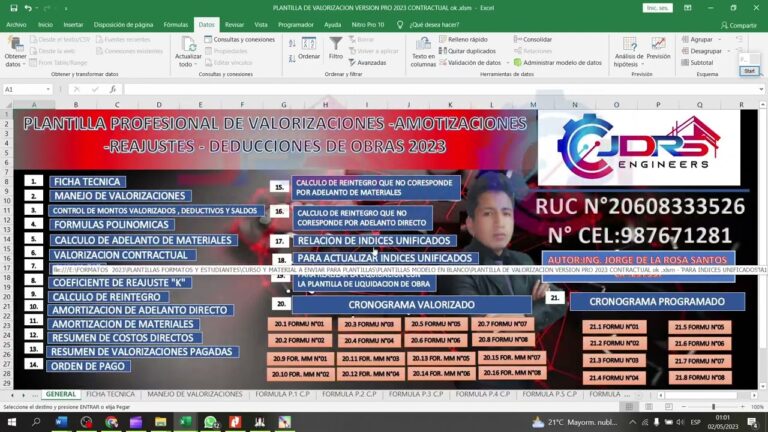This screenshot has height=432, width=768.
Task: Switch to FICHA TECNICA sheet tab
Action: 110,394
